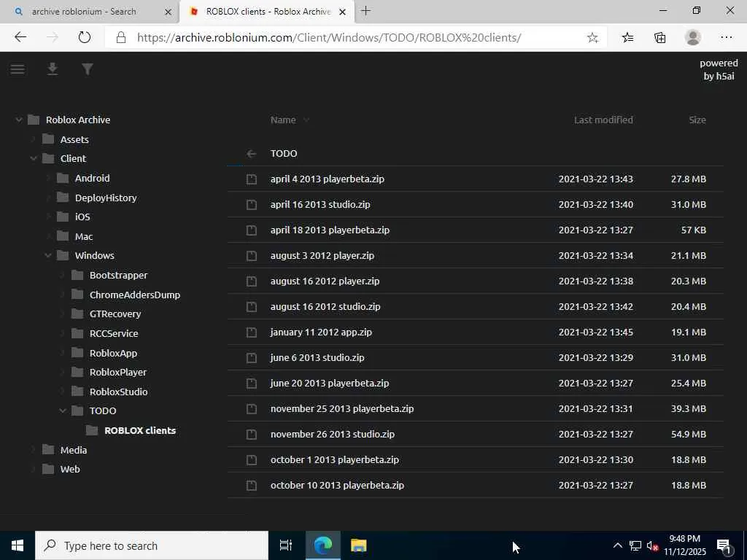This screenshot has height=560, width=747.
Task: Open browser Settings and more ellipsis
Action: tap(726, 38)
